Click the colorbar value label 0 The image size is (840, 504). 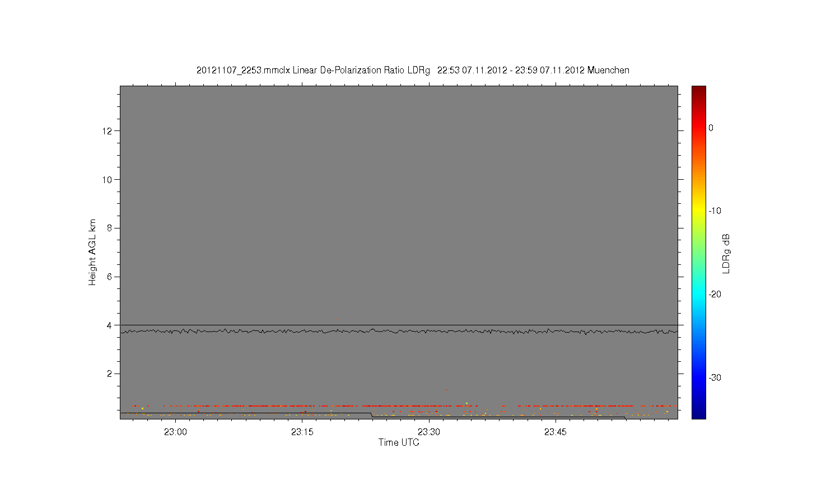711,128
